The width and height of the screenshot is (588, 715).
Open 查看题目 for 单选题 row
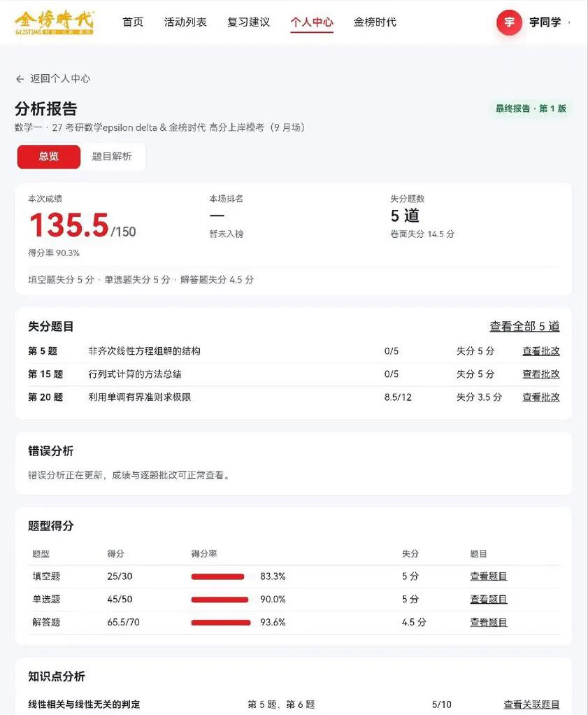click(x=489, y=599)
